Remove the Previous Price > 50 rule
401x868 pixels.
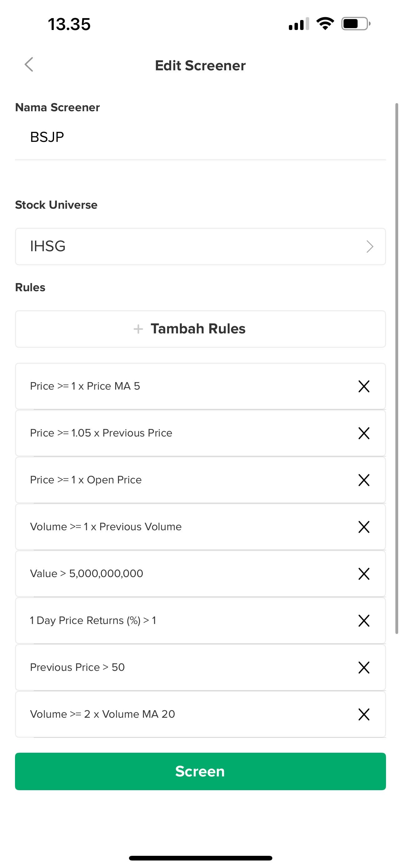point(364,667)
